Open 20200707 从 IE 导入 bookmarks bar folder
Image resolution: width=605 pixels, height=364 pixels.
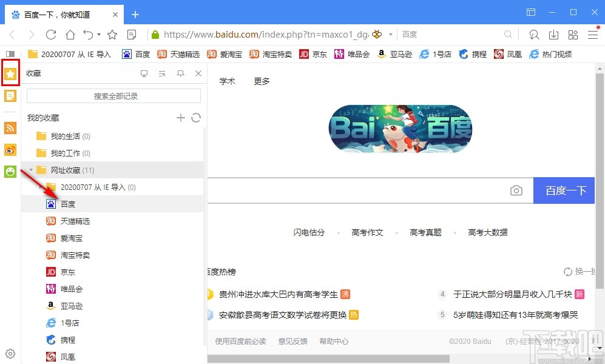[x=70, y=54]
